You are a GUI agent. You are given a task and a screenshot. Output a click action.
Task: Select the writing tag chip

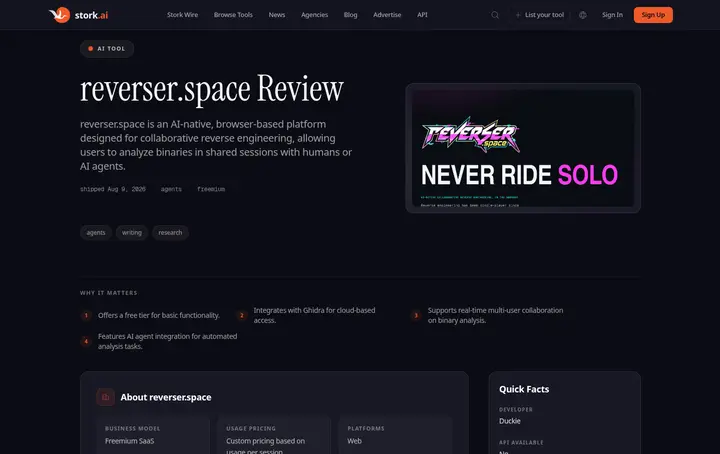132,233
